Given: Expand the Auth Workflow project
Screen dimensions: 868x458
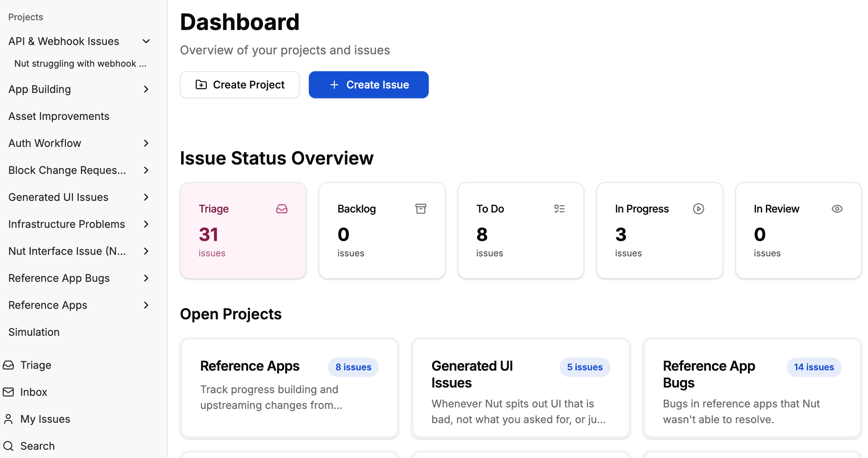Looking at the screenshot, I should 146,143.
